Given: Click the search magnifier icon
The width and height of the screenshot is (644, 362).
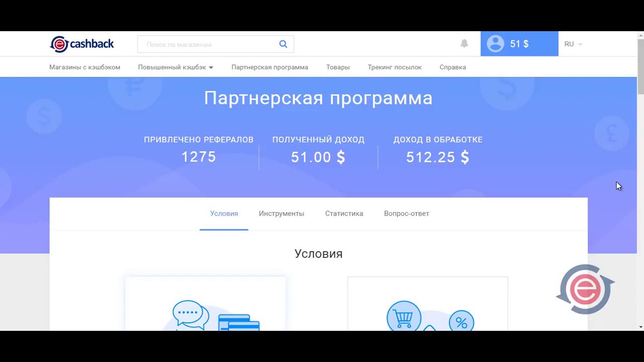Looking at the screenshot, I should point(283,44).
